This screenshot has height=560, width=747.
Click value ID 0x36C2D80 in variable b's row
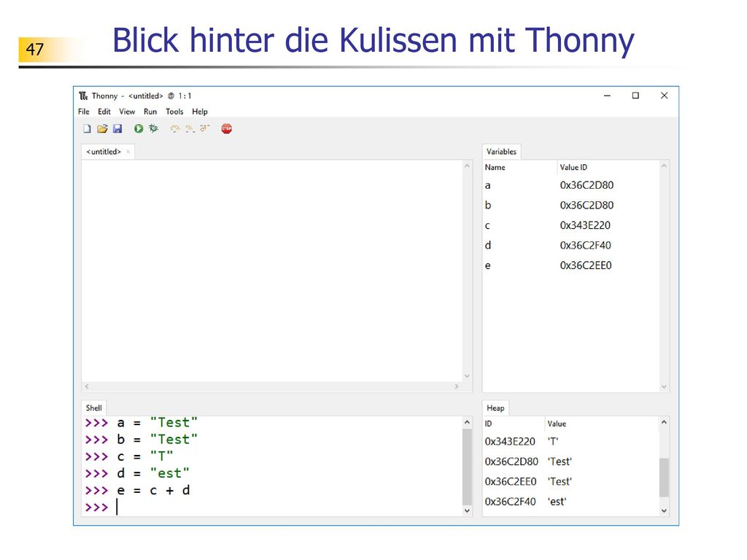(x=587, y=205)
